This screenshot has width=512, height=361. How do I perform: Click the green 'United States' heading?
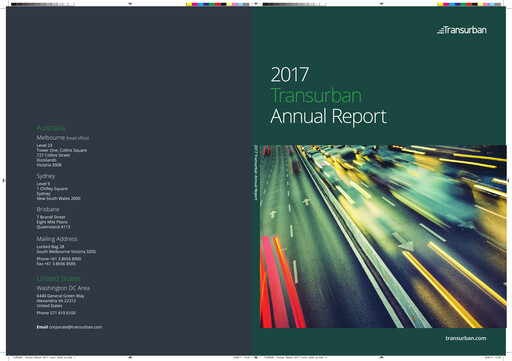point(59,278)
